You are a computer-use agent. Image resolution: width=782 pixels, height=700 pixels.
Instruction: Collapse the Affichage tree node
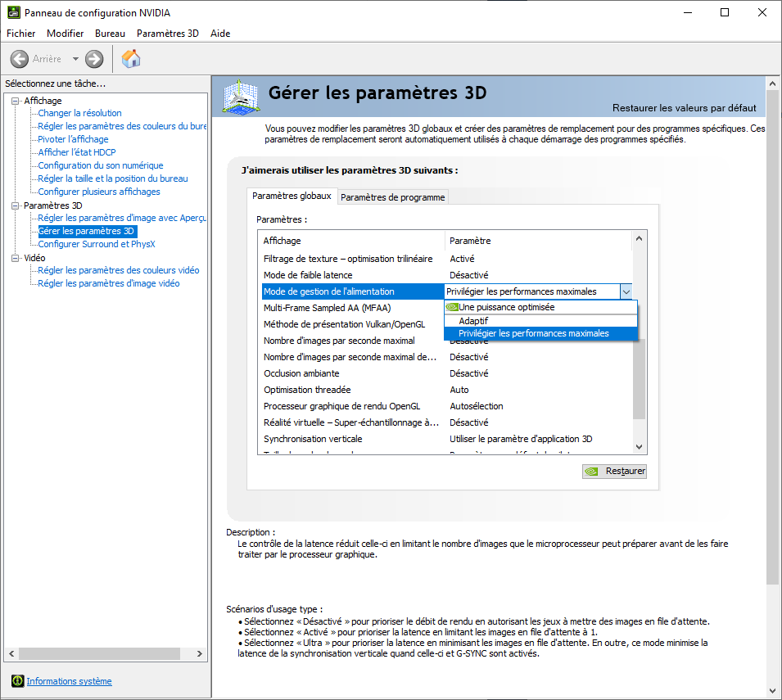pos(15,101)
